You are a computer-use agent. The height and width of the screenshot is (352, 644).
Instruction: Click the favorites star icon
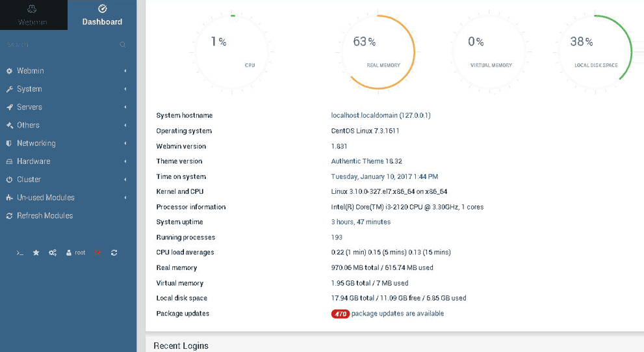36,252
